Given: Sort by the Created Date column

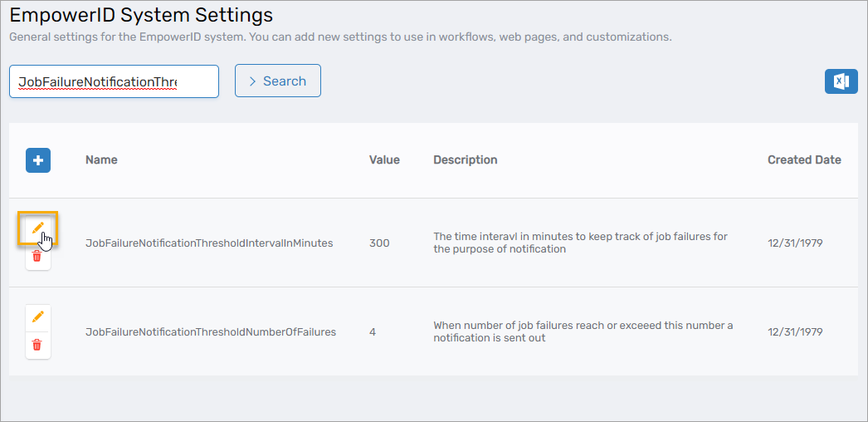Looking at the screenshot, I should [803, 159].
